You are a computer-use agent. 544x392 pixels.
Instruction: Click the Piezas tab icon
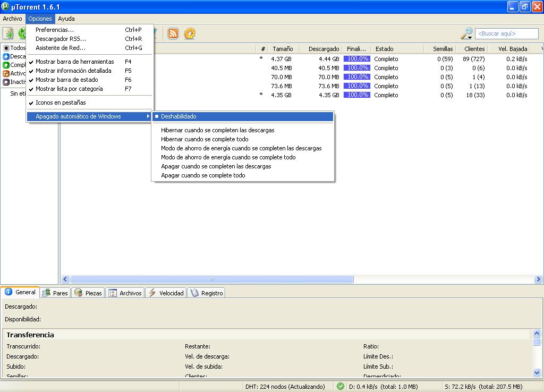[79, 293]
